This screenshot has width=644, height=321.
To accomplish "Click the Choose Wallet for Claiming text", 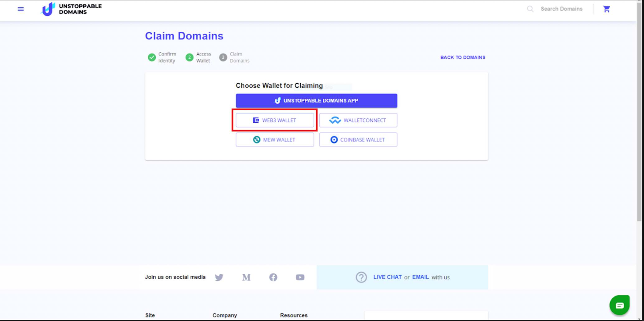I will click(x=279, y=86).
